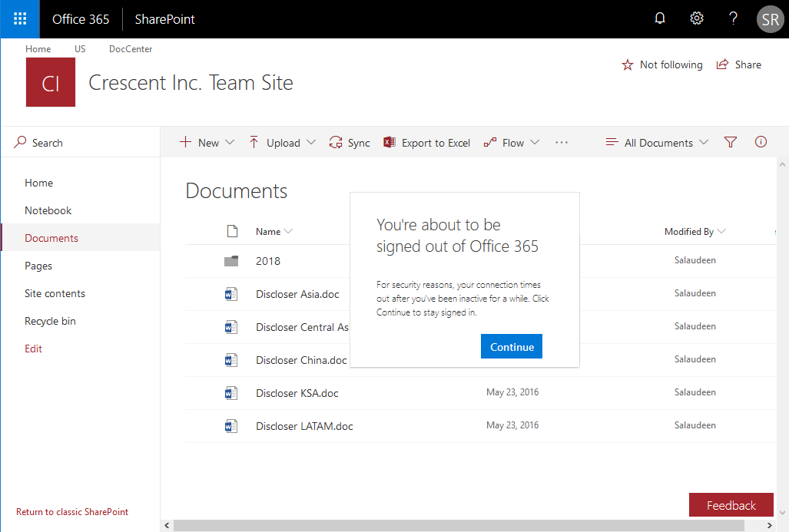The height and width of the screenshot is (532, 789).
Task: Open the SR user profile avatar
Action: (771, 19)
